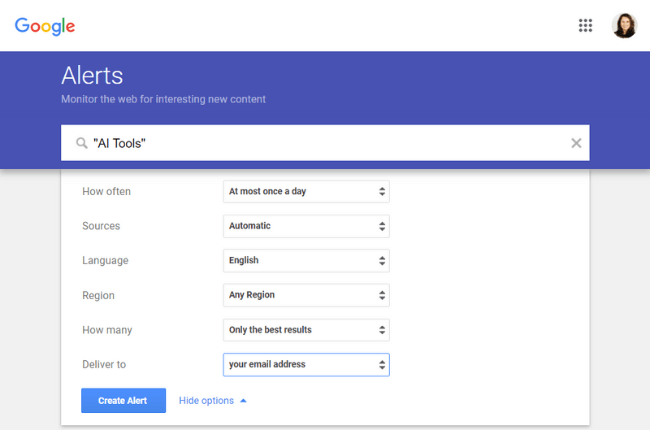Screen dimensions: 650x430
Task: Focus the alert search query field
Action: pyautogui.click(x=320, y=143)
